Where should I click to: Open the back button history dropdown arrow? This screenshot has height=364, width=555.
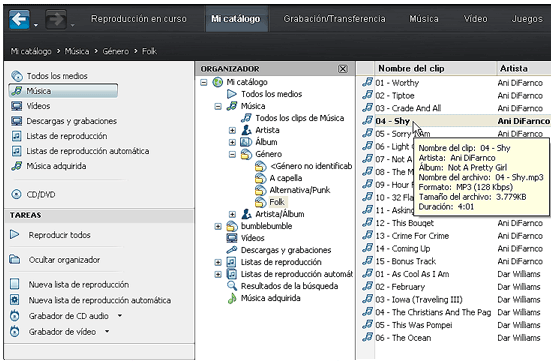[x=36, y=25]
